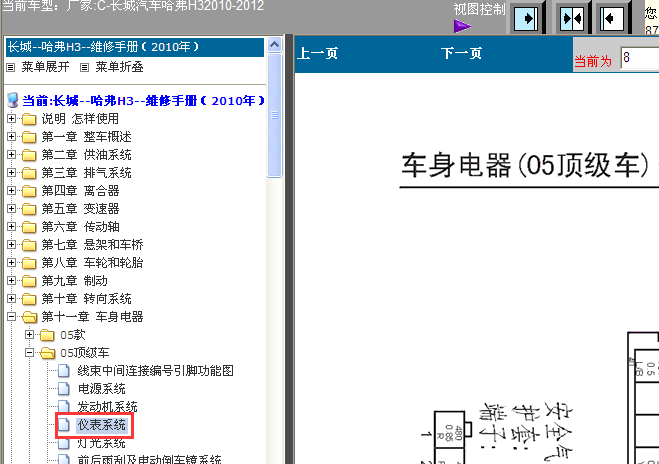
Task: Click folder icon of 第二章 供油系统
Action: (29, 155)
